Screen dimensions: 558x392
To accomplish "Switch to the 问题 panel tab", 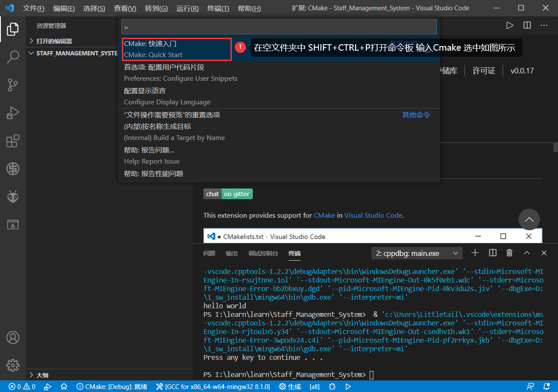I will click(x=209, y=253).
